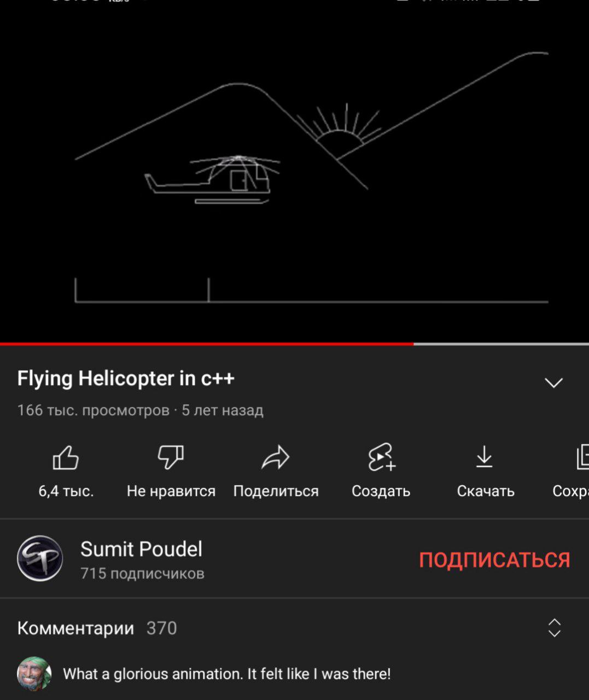Tap the 6,4 тыс. likes count

point(66,491)
